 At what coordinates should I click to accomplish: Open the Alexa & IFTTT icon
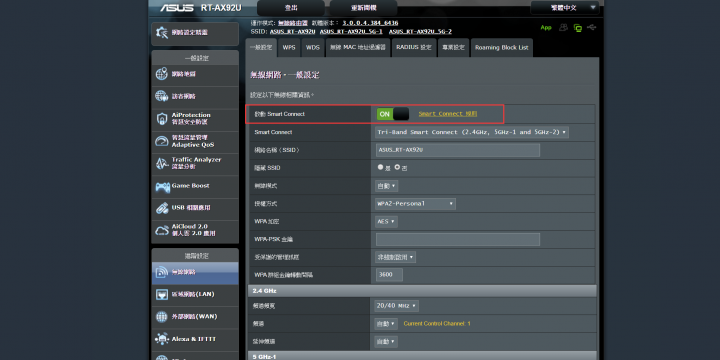click(162, 339)
